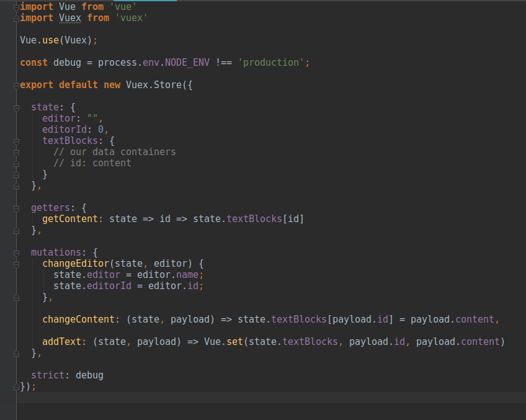
Task: Fold the "changeEditor(state, editor) {" function
Action: point(16,264)
